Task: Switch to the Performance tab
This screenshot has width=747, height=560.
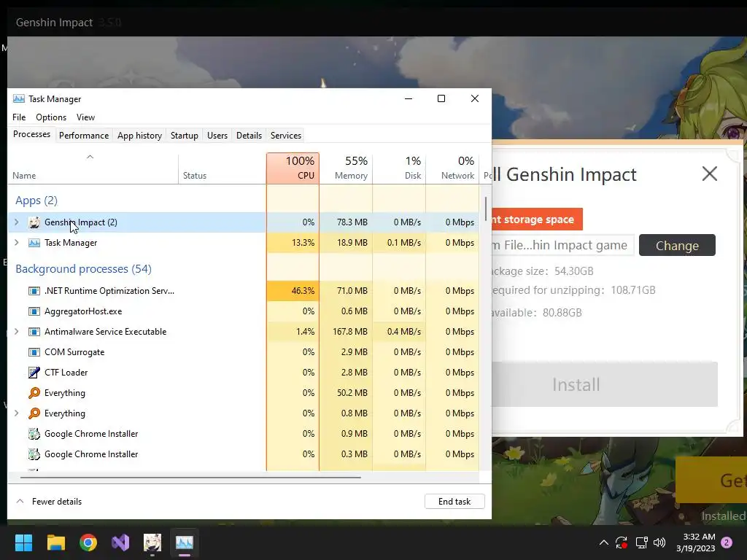Action: [84, 136]
